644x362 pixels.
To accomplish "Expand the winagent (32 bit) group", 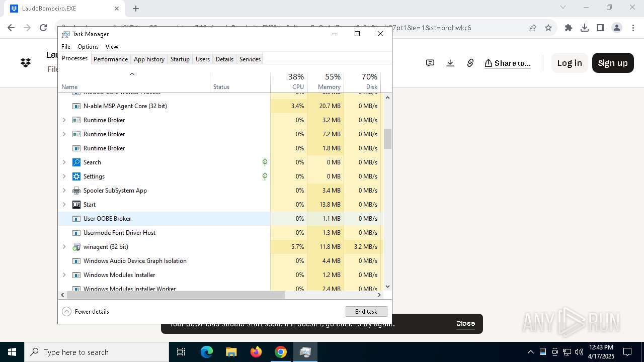I will pos(64,247).
